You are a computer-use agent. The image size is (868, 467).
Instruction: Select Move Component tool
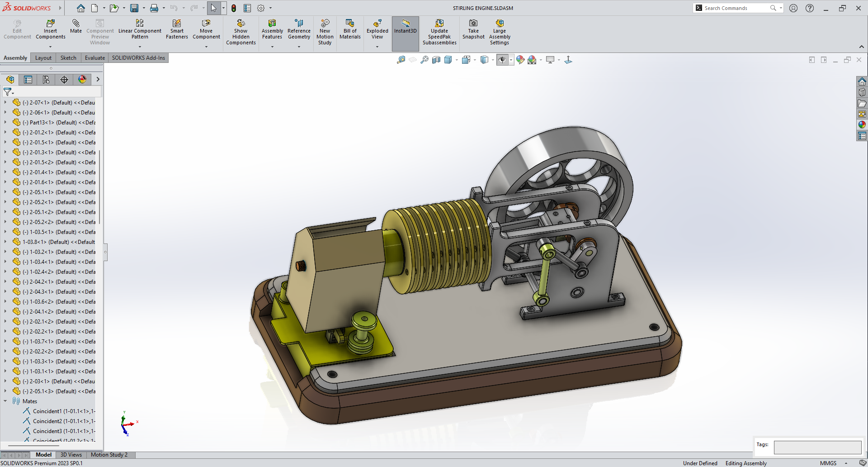206,29
